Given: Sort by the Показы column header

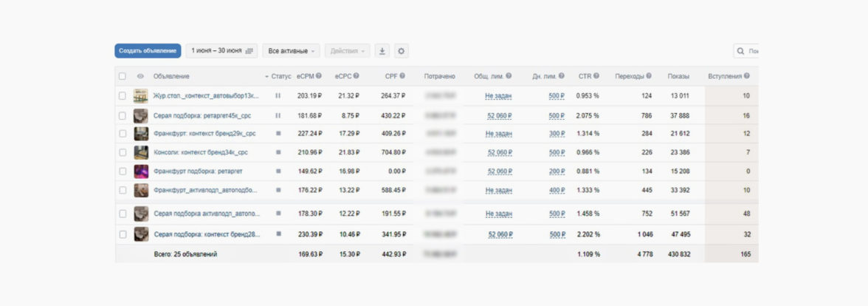Looking at the screenshot, I should tap(678, 76).
